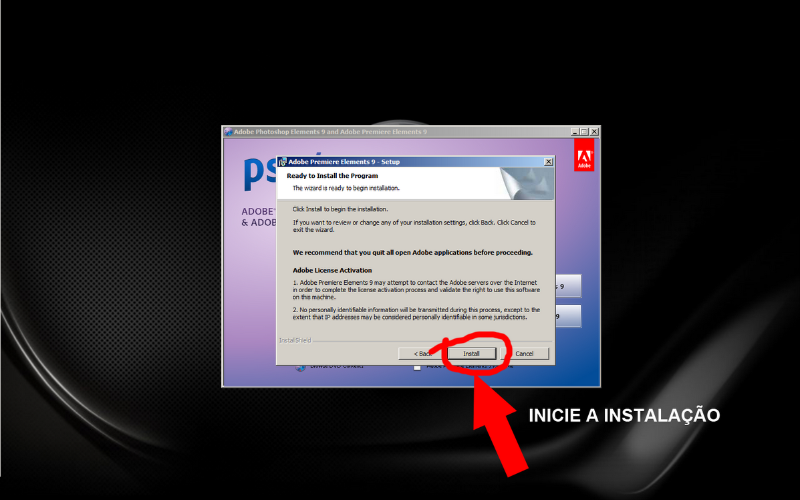
Task: Close the Photoshop Elements 9 launcher window
Action: (x=594, y=132)
